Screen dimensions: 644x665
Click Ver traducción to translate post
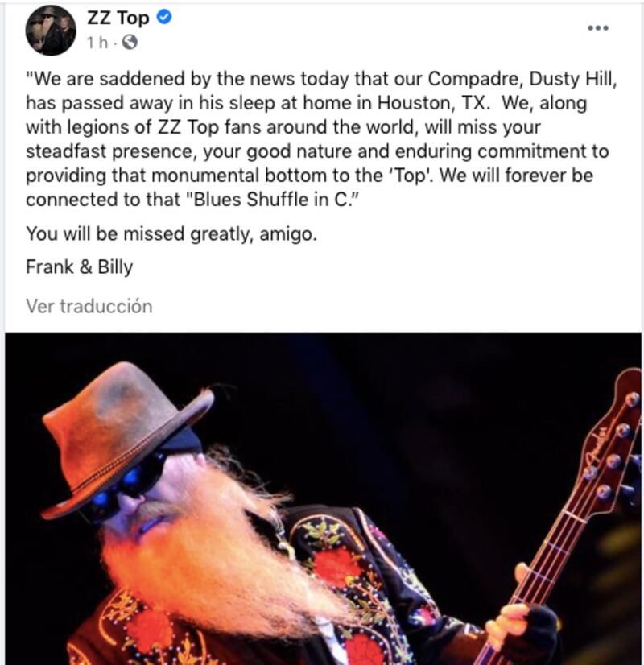(89, 306)
